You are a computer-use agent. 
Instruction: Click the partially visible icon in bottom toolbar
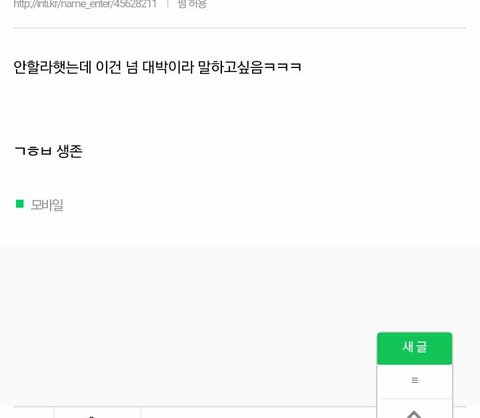coord(92,416)
